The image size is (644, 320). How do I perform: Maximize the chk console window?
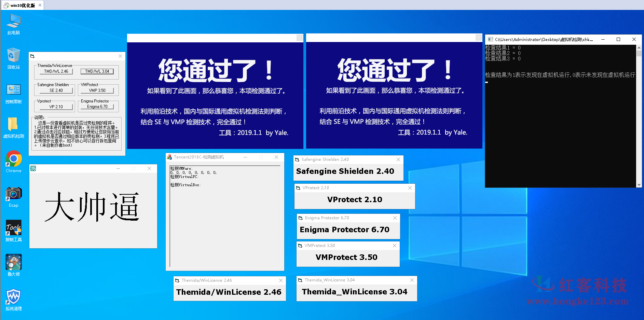coord(618,39)
